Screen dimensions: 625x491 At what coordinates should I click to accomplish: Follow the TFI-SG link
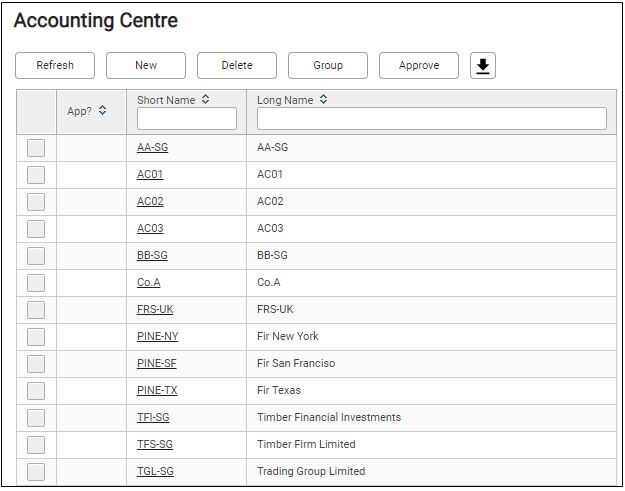click(x=154, y=418)
